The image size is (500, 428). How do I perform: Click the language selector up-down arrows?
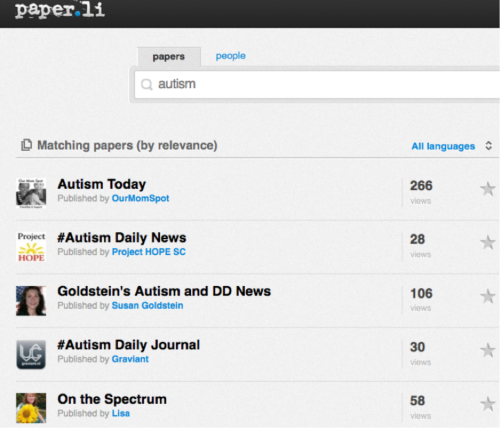pos(488,146)
